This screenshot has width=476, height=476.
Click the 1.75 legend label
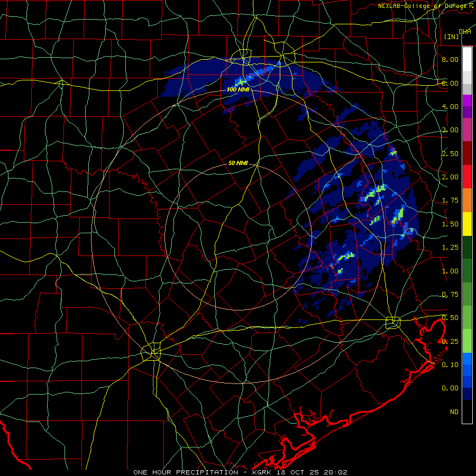[x=450, y=200]
